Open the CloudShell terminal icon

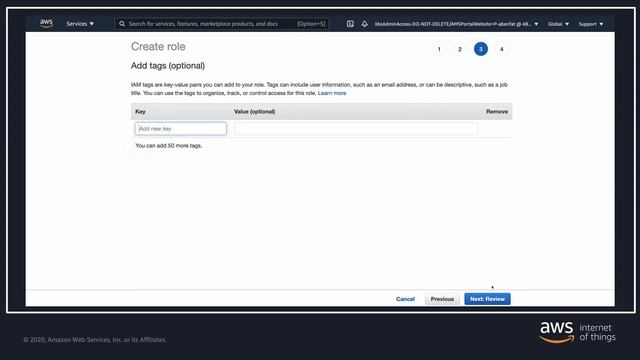(x=350, y=24)
